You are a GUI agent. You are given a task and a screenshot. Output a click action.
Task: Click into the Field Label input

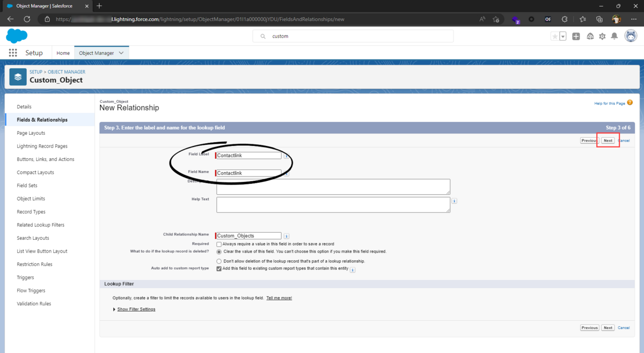tap(248, 156)
